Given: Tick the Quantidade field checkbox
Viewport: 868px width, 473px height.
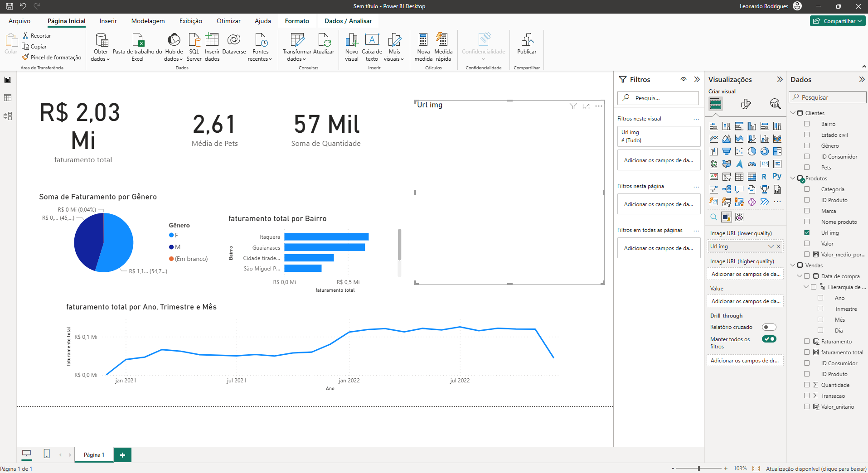Looking at the screenshot, I should 807,385.
